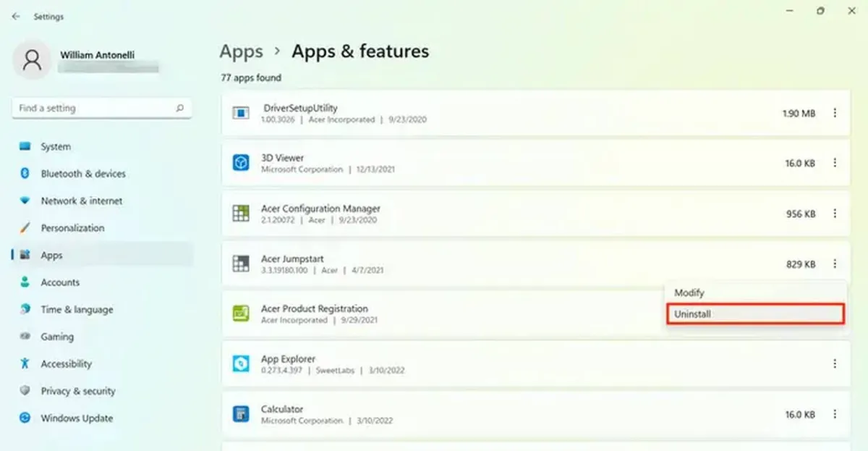Open the Windows Update icon
This screenshot has height=451, width=868.
(x=25, y=418)
